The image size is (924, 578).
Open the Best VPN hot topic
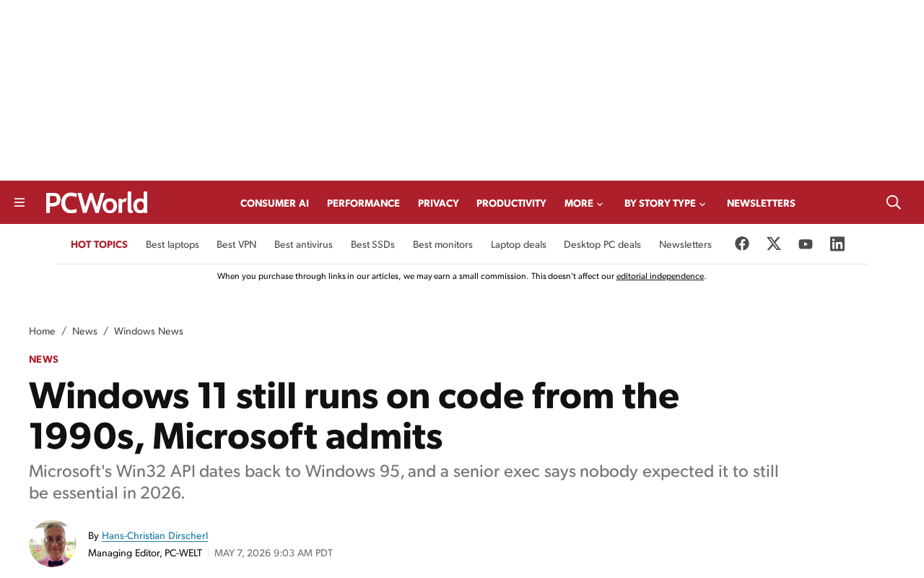click(236, 245)
